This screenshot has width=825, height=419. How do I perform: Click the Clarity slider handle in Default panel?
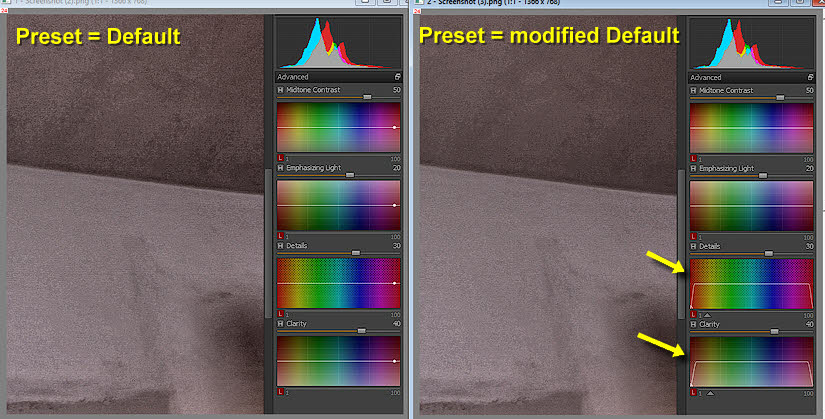[361, 331]
